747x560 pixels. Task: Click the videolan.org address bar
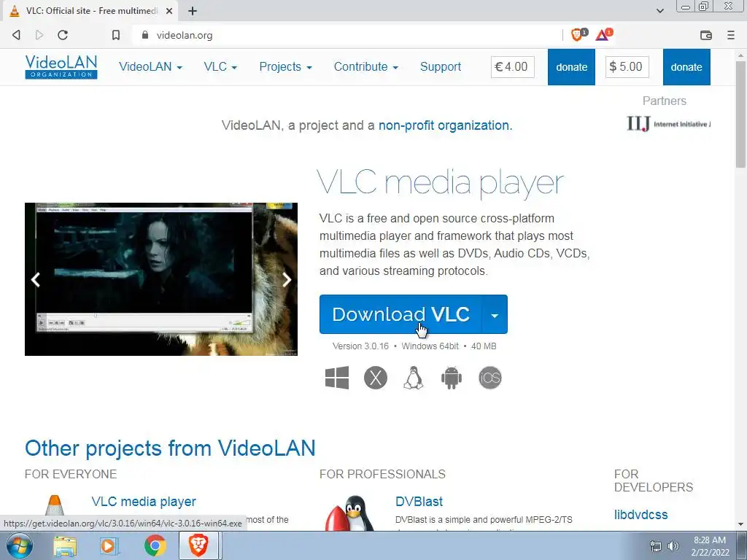348,35
